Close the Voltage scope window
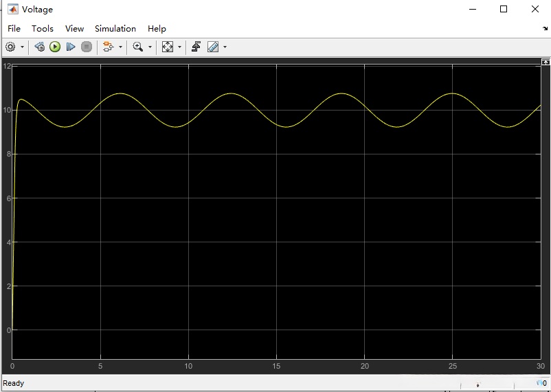Screen dimensions: 551x392 tap(535, 9)
